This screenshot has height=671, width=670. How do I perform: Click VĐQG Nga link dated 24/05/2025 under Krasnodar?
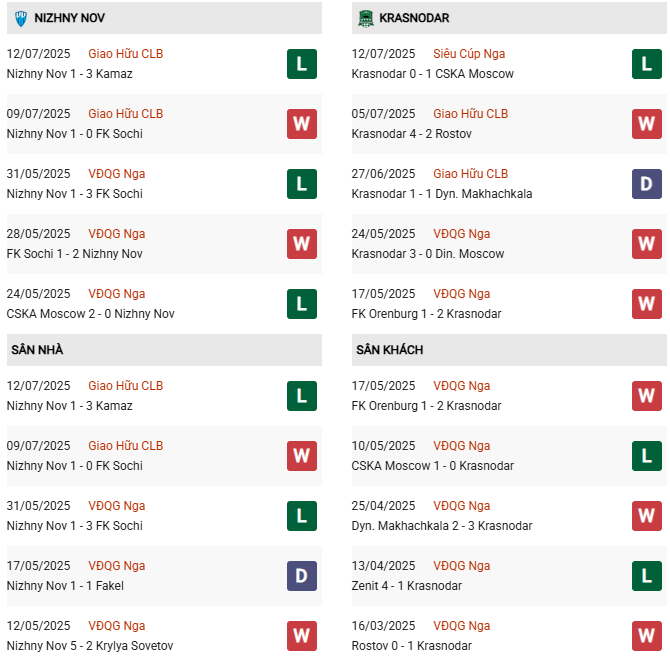tap(462, 234)
